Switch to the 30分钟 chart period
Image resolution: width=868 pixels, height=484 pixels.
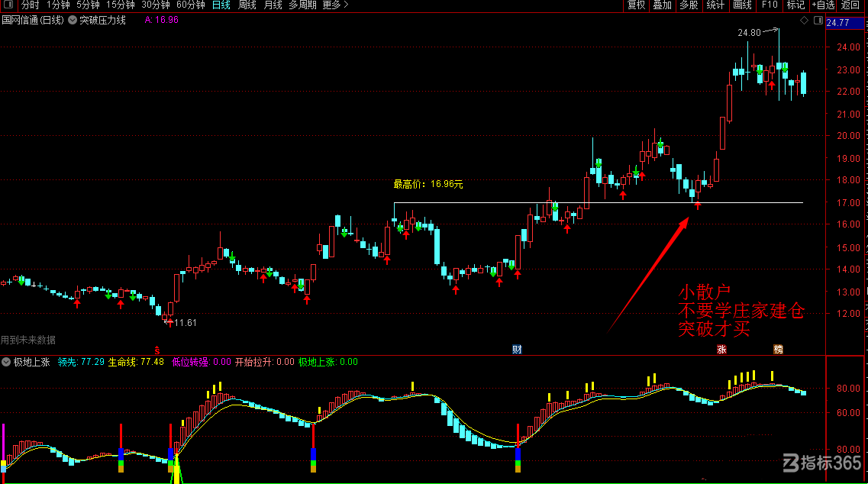pyautogui.click(x=156, y=5)
